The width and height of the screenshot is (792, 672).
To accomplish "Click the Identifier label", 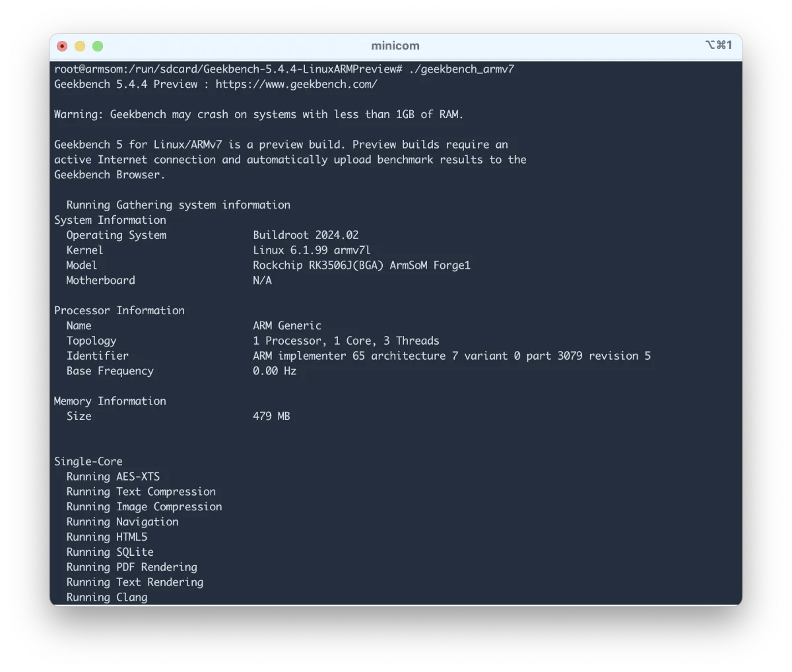I will (x=98, y=356).
